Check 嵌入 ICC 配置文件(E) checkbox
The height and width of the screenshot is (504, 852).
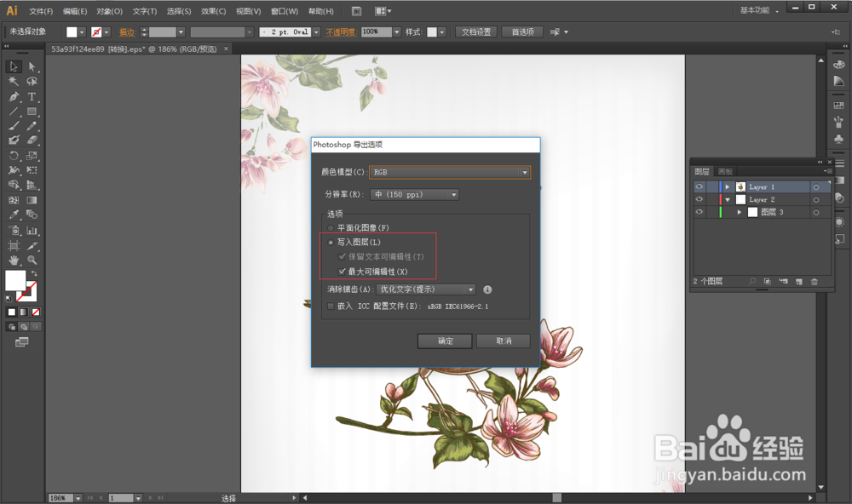click(331, 306)
